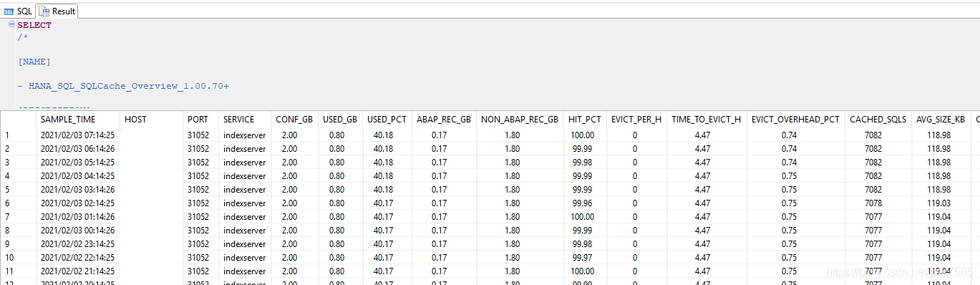Collapse the SELECT statement fold marker
The image size is (980, 285).
[x=11, y=24]
